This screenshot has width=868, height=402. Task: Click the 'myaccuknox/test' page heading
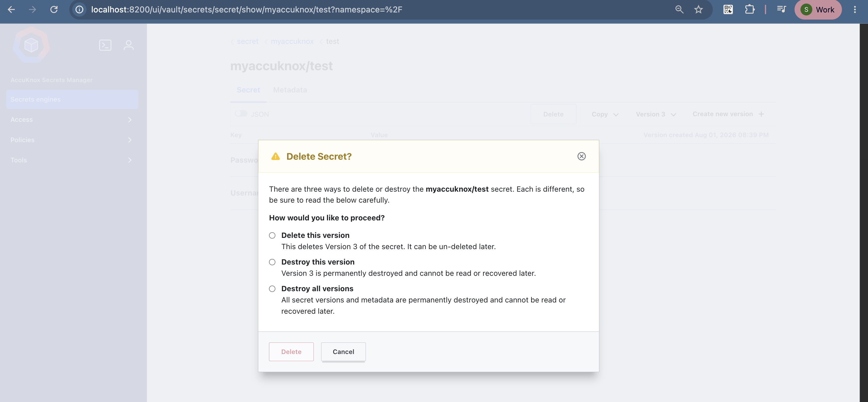coord(281,66)
